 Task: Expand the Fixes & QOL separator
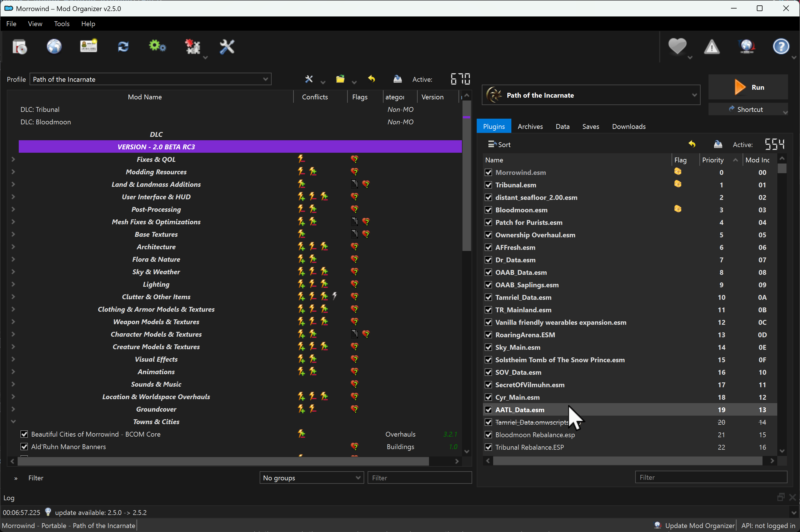[x=13, y=159]
